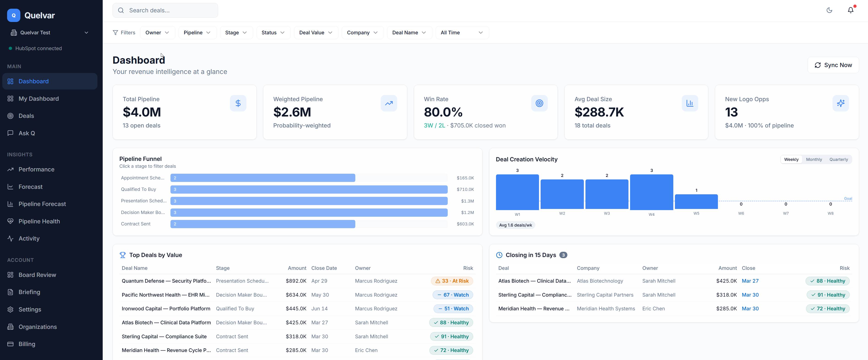The width and height of the screenshot is (868, 360).
Task: Click the Quelvar logo icon
Action: coord(13,15)
